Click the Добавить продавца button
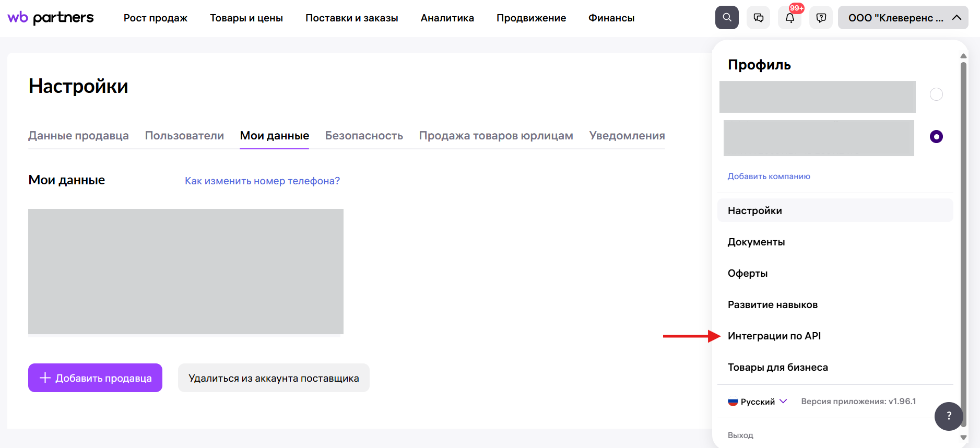The width and height of the screenshot is (980, 448). (95, 378)
